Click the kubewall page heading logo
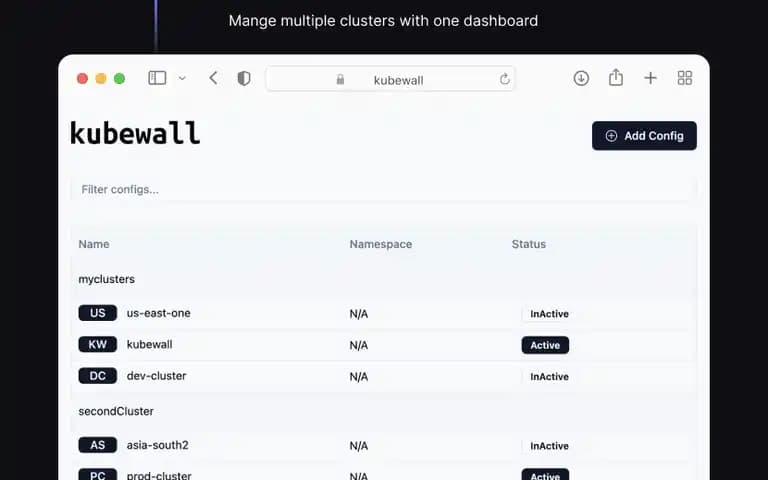Screen dimensions: 768x480 [x=135, y=133]
